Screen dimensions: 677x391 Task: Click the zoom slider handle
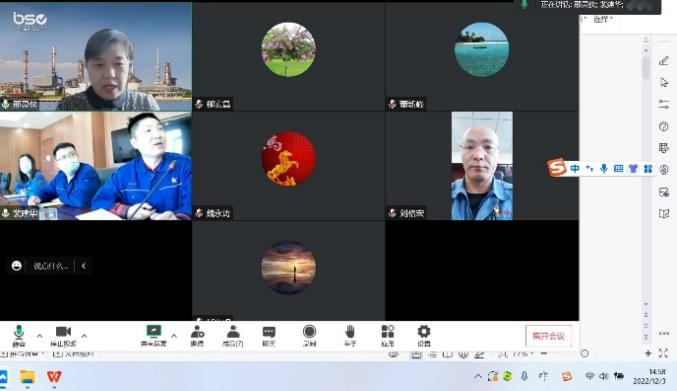click(x=585, y=353)
